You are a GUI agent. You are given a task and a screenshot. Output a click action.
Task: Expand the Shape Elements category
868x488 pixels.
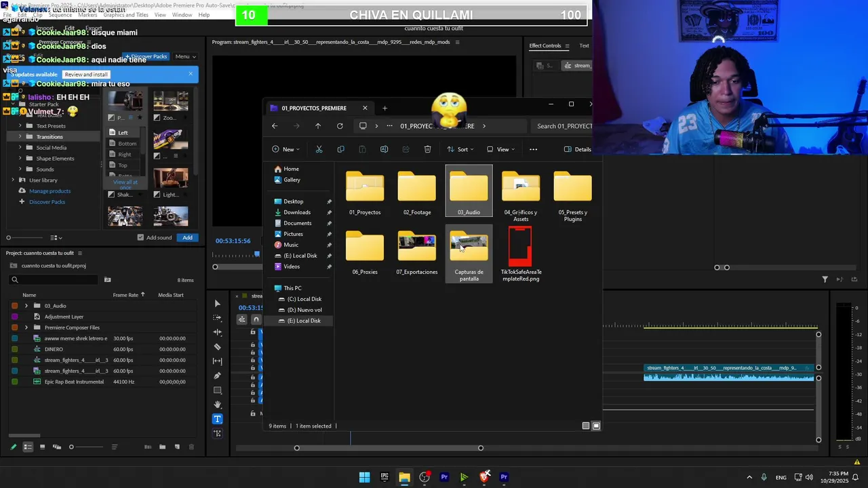click(x=20, y=159)
